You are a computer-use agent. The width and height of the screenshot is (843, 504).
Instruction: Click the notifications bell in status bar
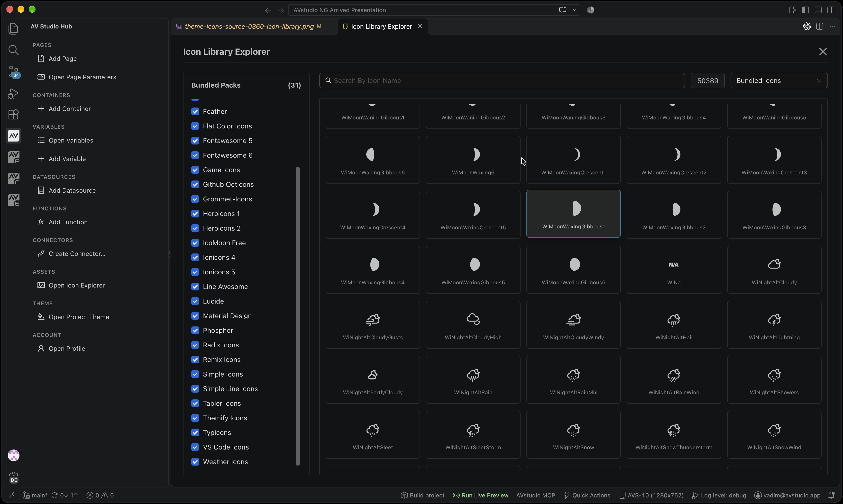(x=832, y=495)
